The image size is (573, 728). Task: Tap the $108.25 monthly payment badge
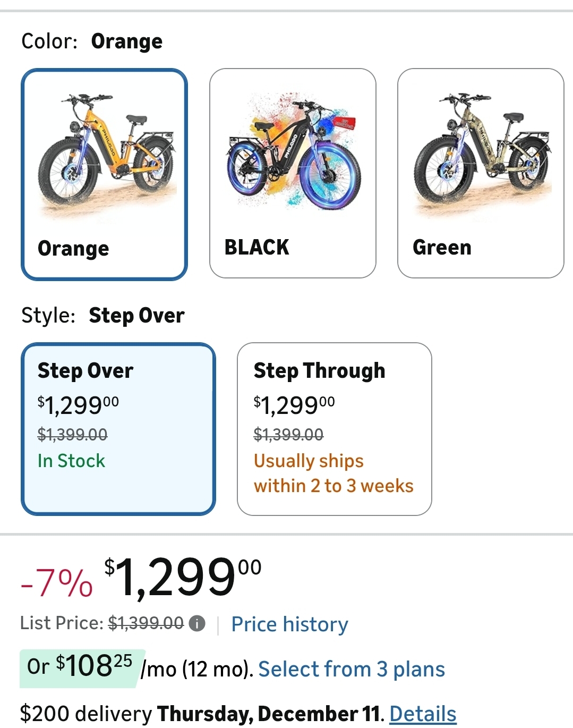tap(81, 666)
